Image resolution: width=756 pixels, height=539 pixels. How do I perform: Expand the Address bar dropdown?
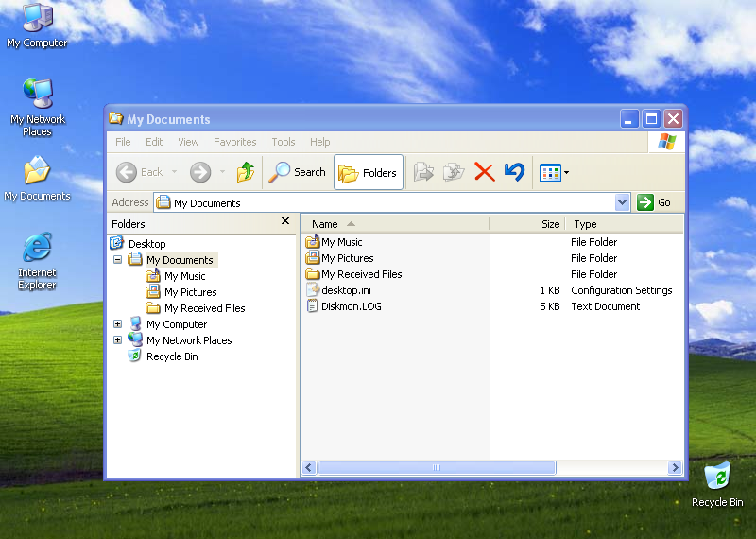click(622, 202)
